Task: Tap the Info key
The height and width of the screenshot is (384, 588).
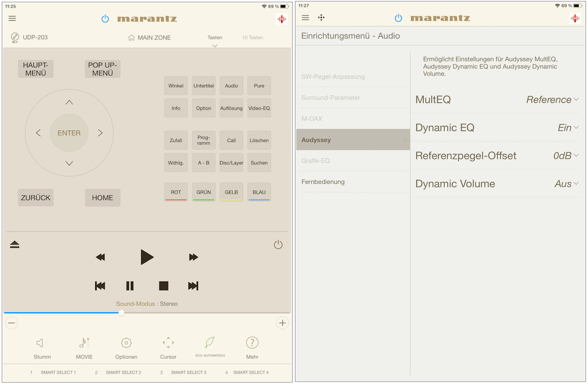Action: pyautogui.click(x=176, y=108)
